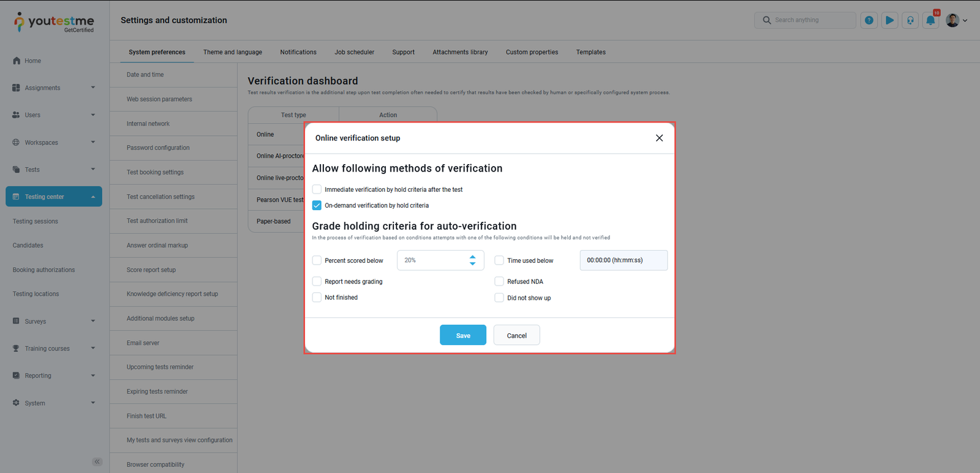980x473 pixels.
Task: Open the help question mark icon
Action: [869, 20]
